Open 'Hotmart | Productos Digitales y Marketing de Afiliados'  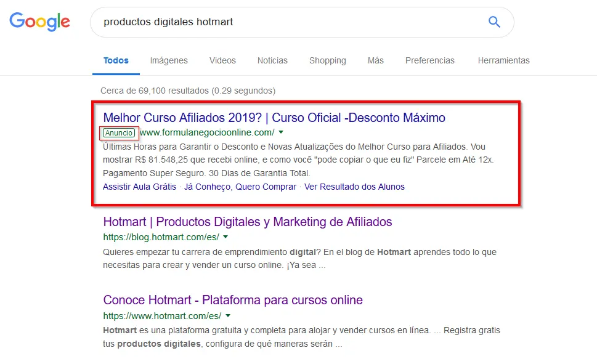coord(248,222)
